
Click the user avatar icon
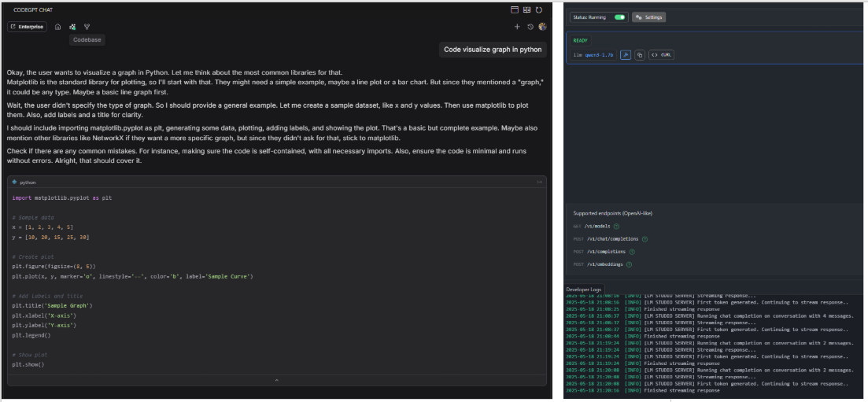coord(542,27)
